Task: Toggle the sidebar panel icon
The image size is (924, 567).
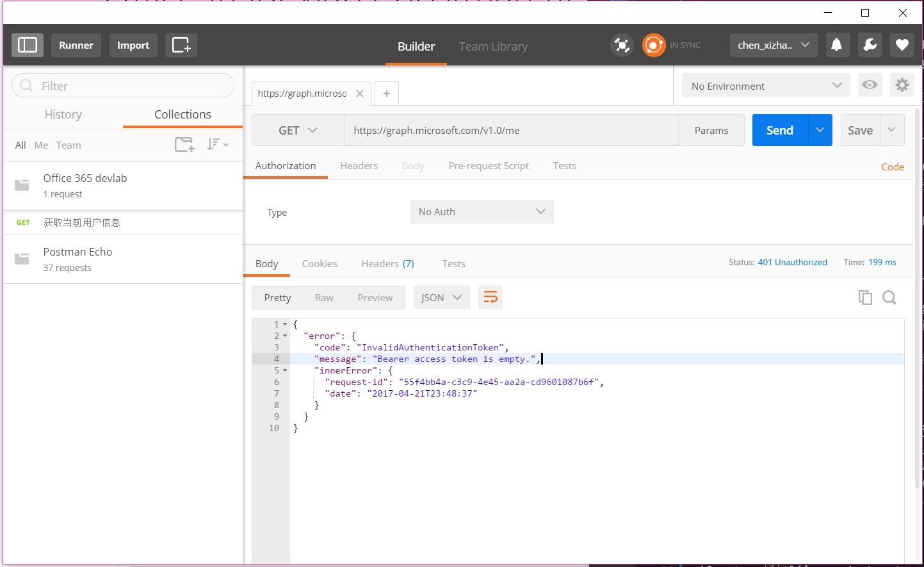Action: (x=28, y=45)
